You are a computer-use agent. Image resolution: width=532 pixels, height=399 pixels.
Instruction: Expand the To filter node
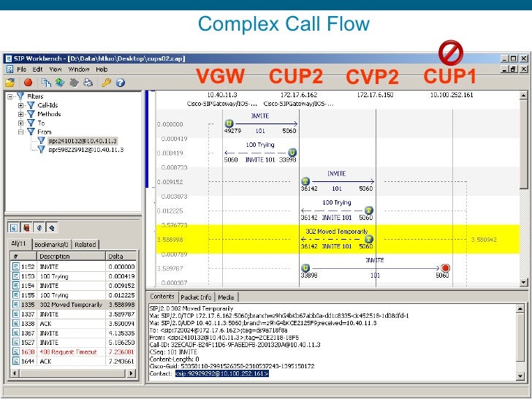(20, 123)
